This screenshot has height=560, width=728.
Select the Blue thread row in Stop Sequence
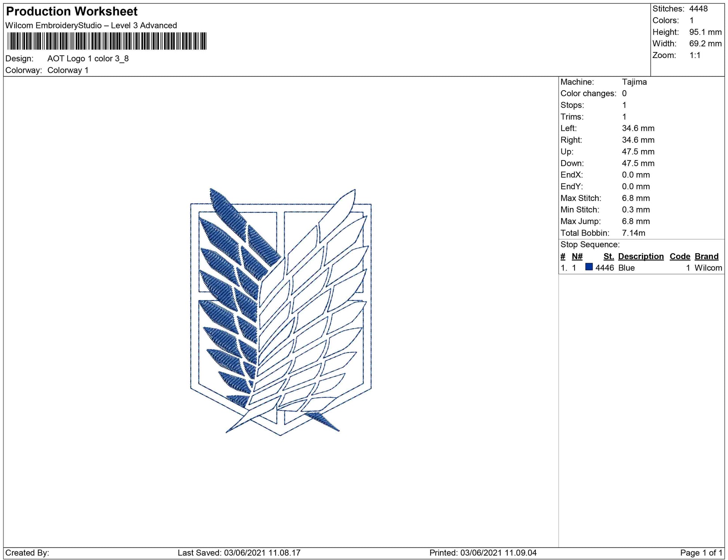coord(626,268)
